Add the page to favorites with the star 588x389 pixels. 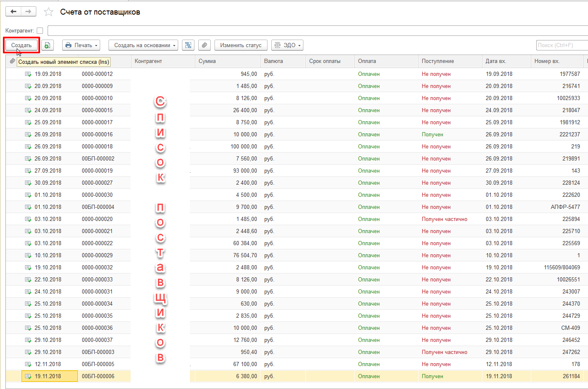pos(48,12)
